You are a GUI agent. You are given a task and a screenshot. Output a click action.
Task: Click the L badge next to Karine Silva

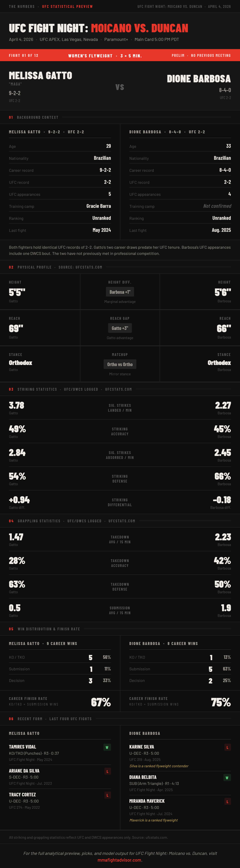[227, 747]
